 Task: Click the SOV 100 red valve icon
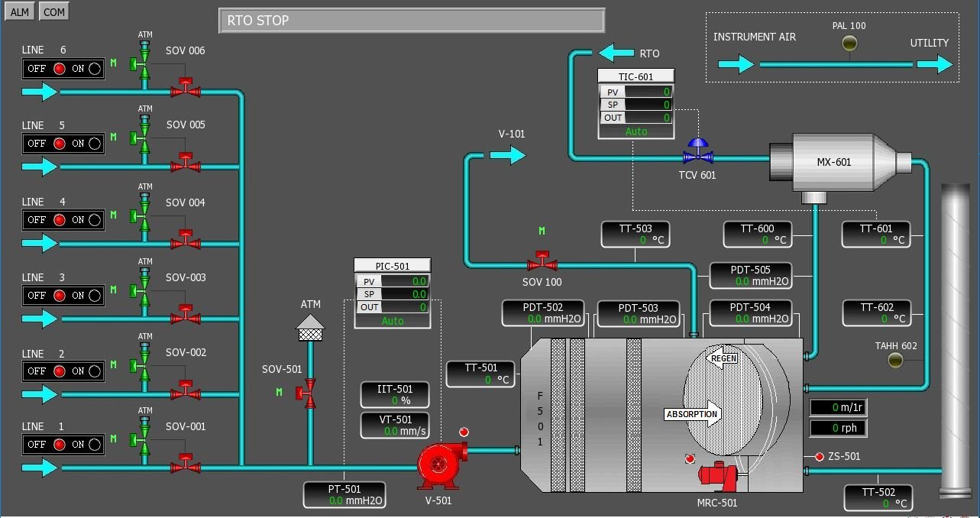click(542, 262)
